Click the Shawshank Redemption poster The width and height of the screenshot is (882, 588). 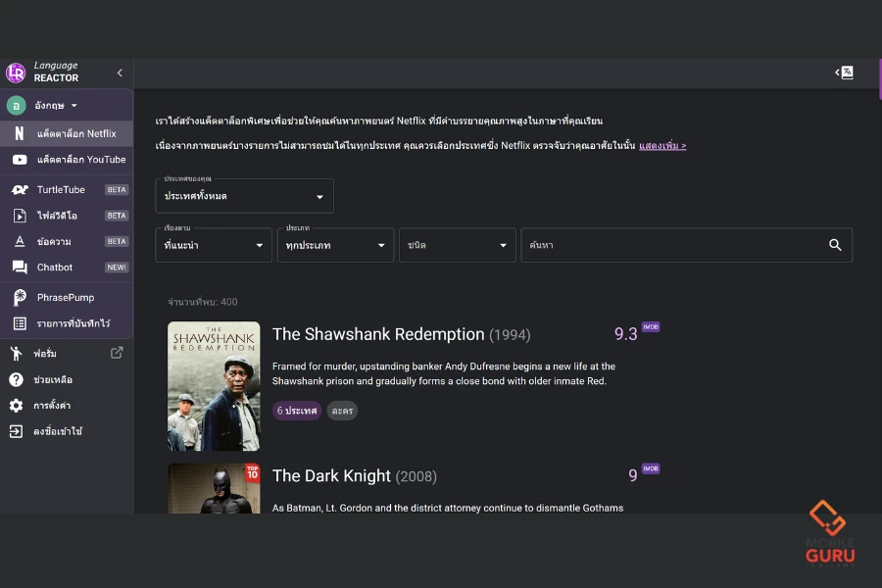tap(214, 386)
